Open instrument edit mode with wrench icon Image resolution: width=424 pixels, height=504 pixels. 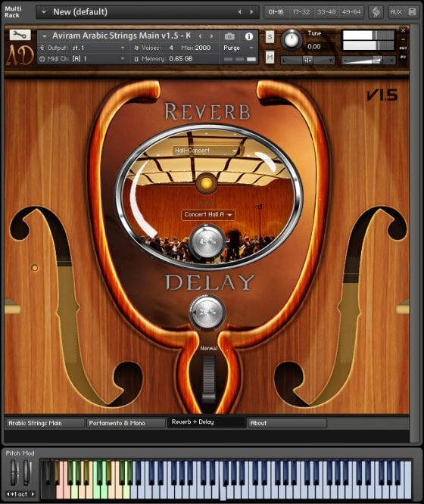(20, 35)
